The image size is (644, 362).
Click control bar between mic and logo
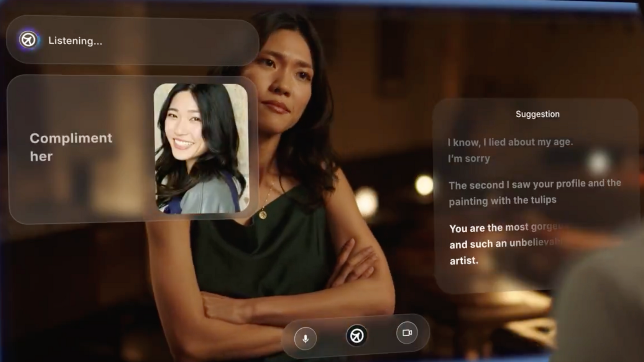(x=331, y=337)
